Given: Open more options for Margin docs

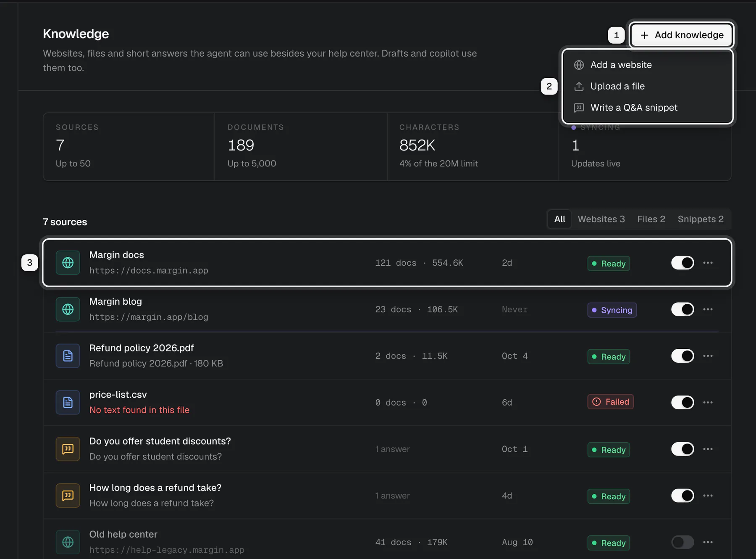Looking at the screenshot, I should click(708, 263).
